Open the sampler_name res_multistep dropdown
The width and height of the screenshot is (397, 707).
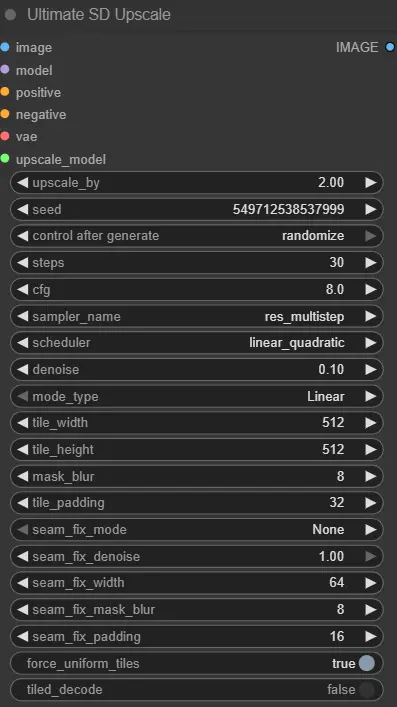[197, 316]
